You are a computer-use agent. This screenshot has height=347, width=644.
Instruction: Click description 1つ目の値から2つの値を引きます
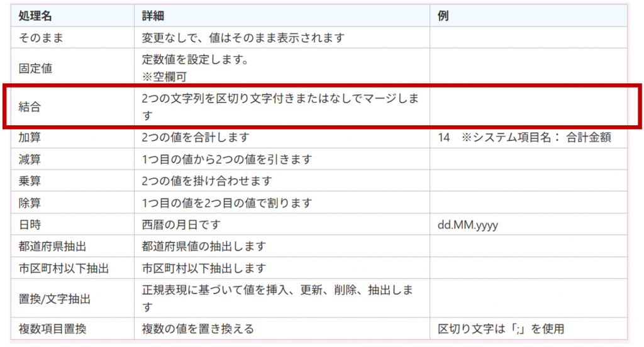(x=227, y=159)
